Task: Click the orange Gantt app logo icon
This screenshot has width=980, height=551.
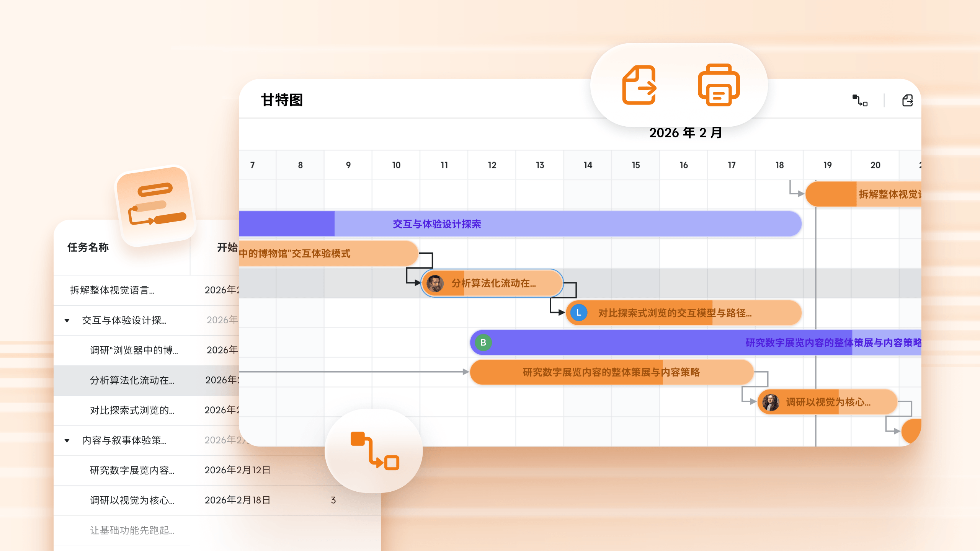Action: (156, 205)
